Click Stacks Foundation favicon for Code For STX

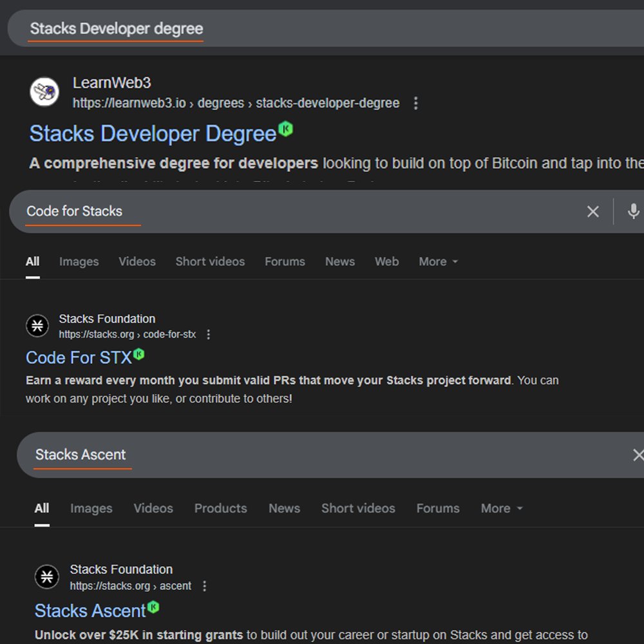pyautogui.click(x=37, y=326)
